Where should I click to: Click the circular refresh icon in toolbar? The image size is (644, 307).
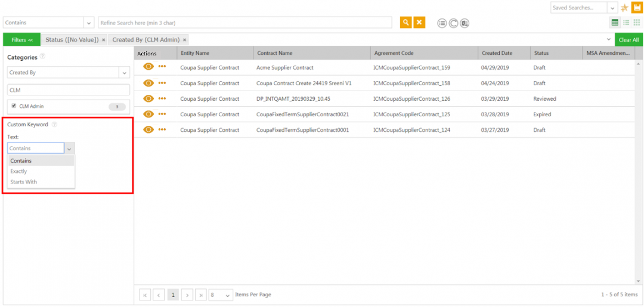[x=453, y=23]
